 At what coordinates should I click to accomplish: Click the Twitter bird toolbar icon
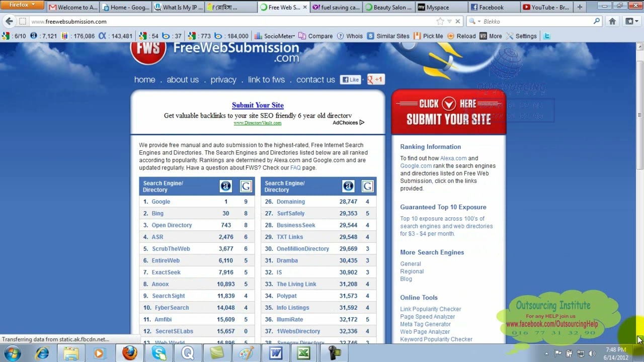tap(547, 36)
